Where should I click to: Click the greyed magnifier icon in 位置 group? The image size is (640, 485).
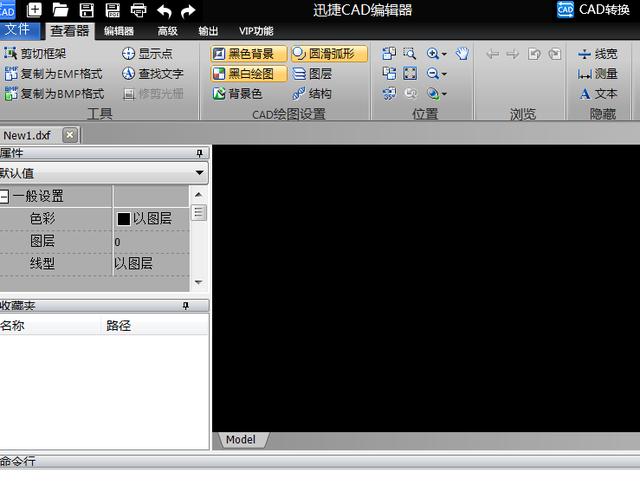click(410, 94)
